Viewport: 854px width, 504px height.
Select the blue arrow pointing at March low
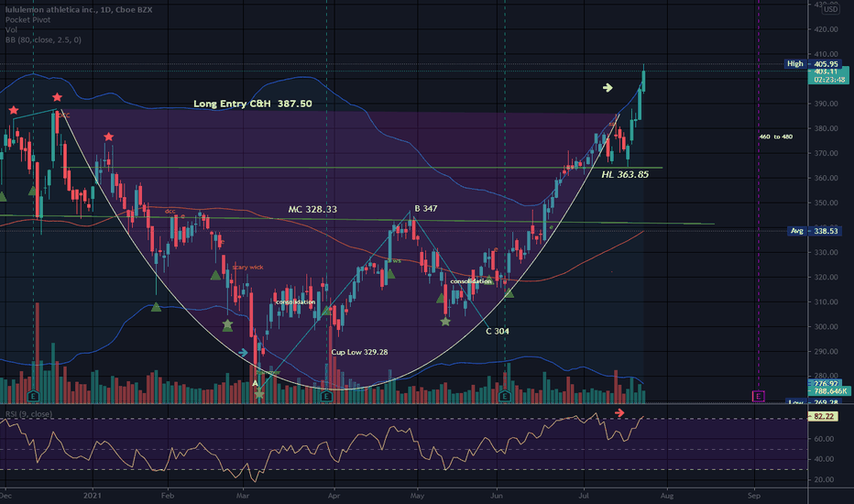243,353
